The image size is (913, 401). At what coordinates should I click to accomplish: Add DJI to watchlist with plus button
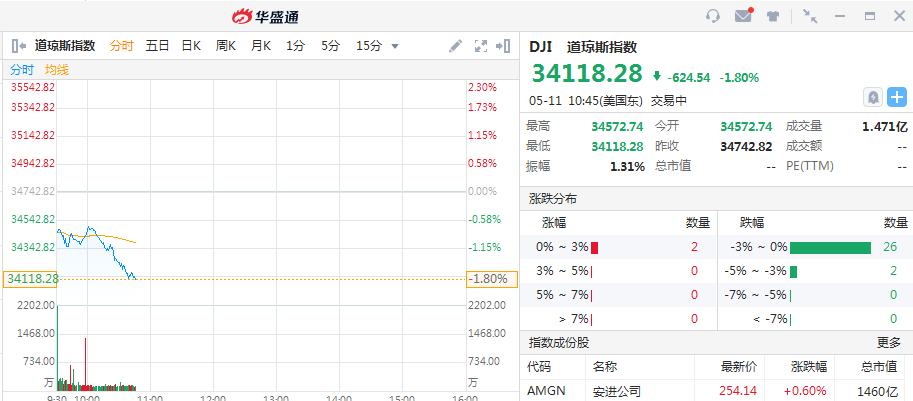point(897,97)
